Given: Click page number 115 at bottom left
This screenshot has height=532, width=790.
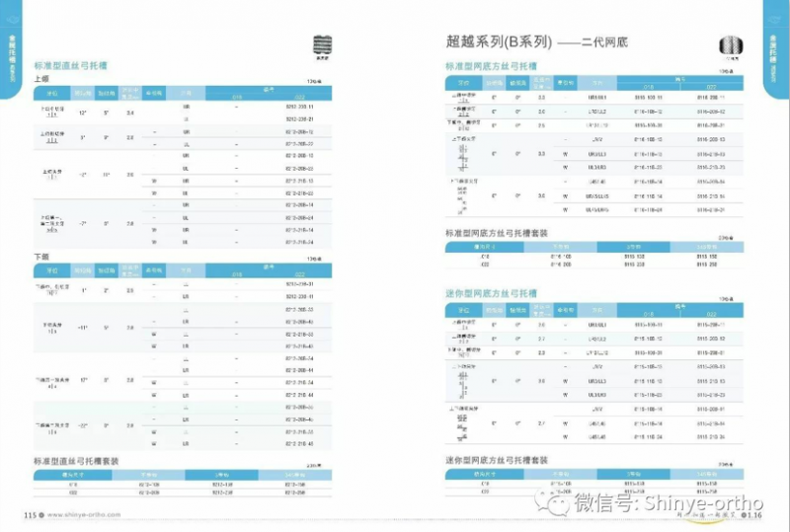Looking at the screenshot, I should [29, 514].
